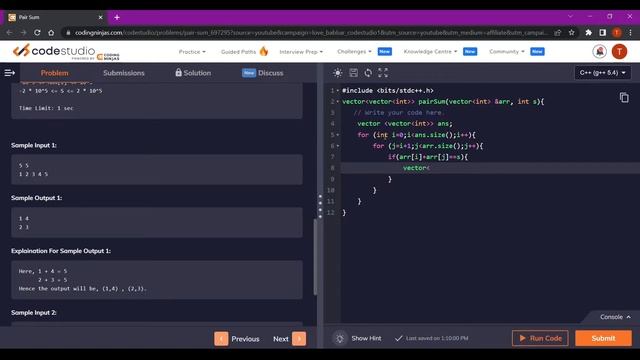
Task: Open the sidebar hamburger menu icon
Action: 9,73
